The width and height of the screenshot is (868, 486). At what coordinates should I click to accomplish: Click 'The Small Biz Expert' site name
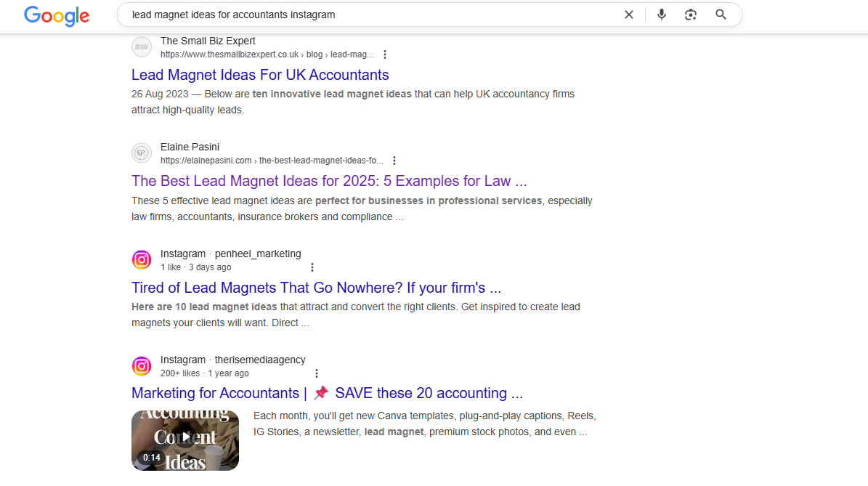point(208,41)
